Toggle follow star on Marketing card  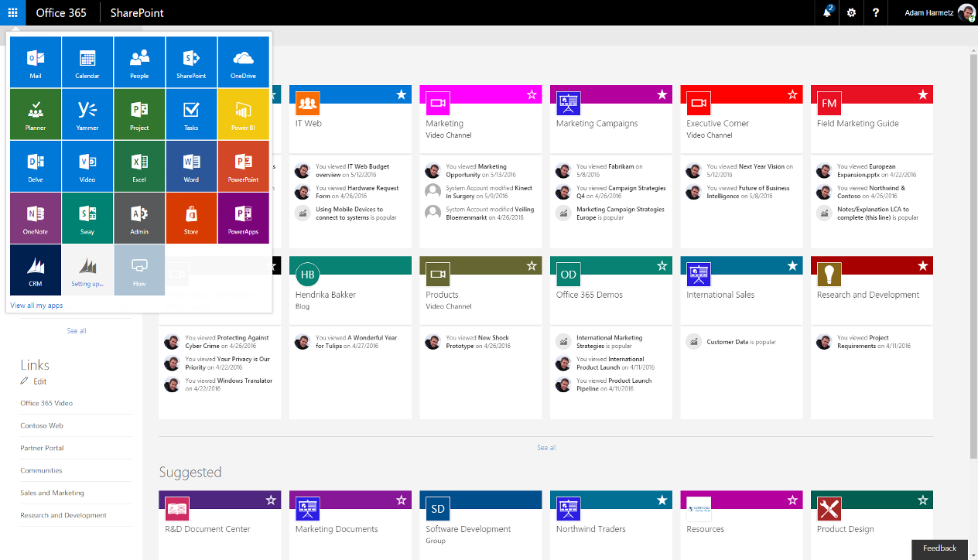point(532,94)
